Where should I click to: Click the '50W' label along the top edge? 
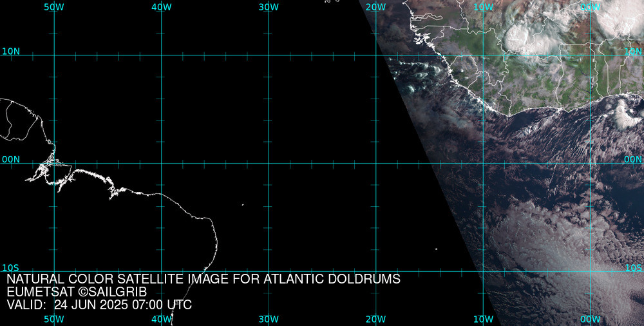54,7
